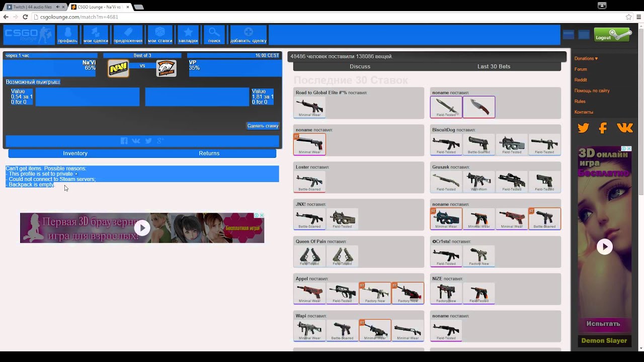Mute audio on the Twitch tab
This screenshot has width=644, height=362.
click(x=57, y=7)
